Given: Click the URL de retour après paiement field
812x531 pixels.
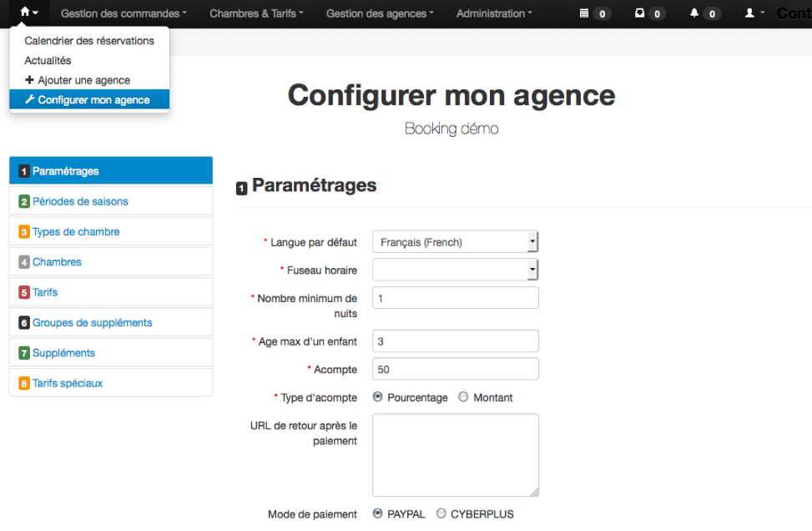Looking at the screenshot, I should click(455, 455).
